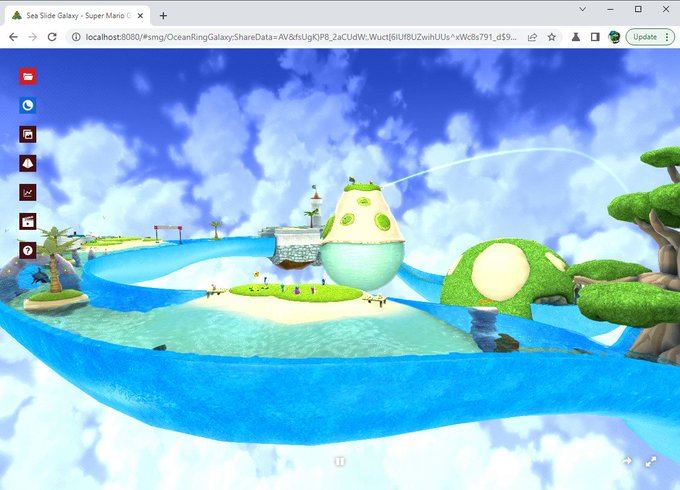Pause the scene playback
The height and width of the screenshot is (490, 680).
[x=340, y=461]
